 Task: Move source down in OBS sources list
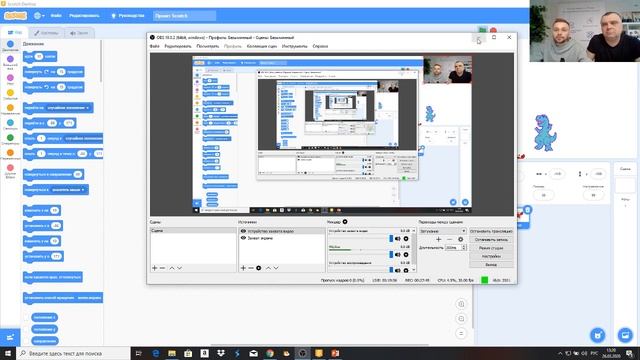point(276,268)
